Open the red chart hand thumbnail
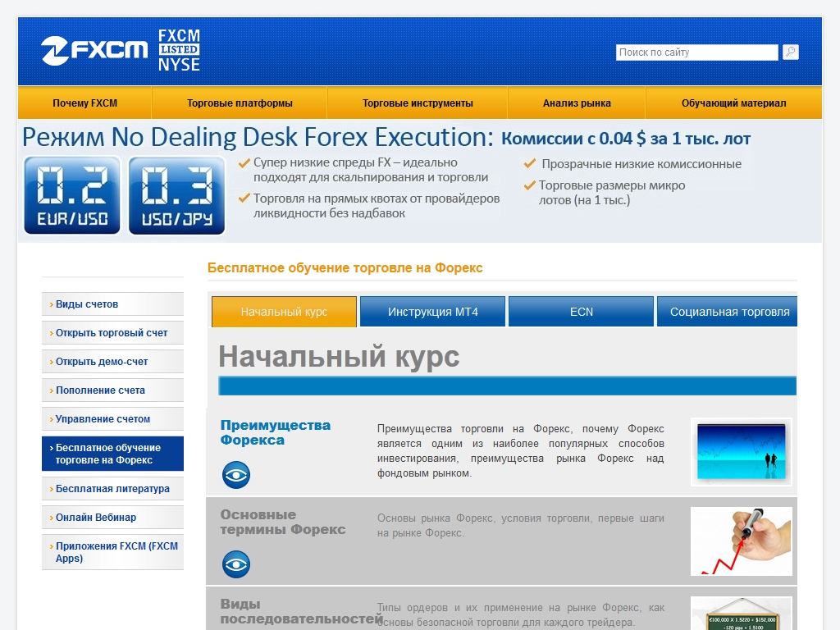 [741, 541]
